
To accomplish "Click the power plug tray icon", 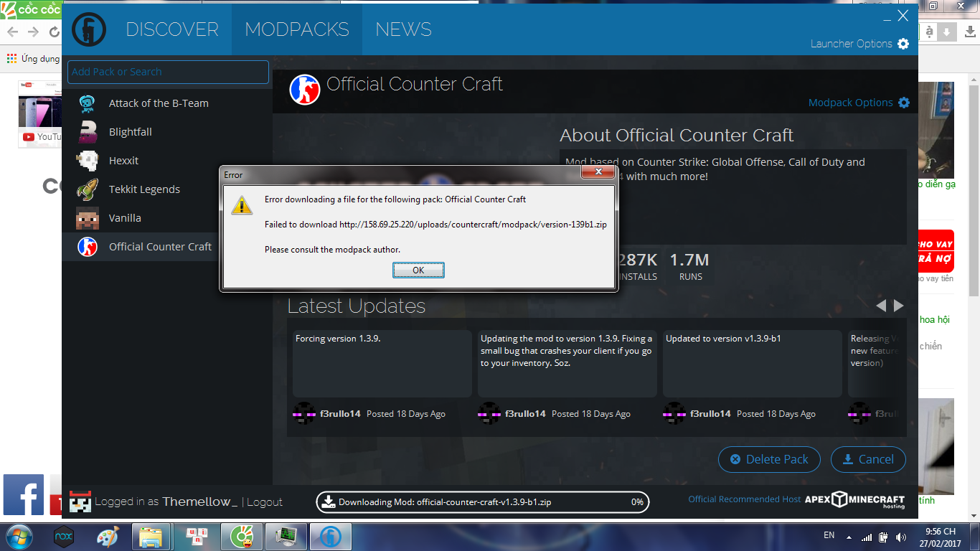I will click(883, 537).
